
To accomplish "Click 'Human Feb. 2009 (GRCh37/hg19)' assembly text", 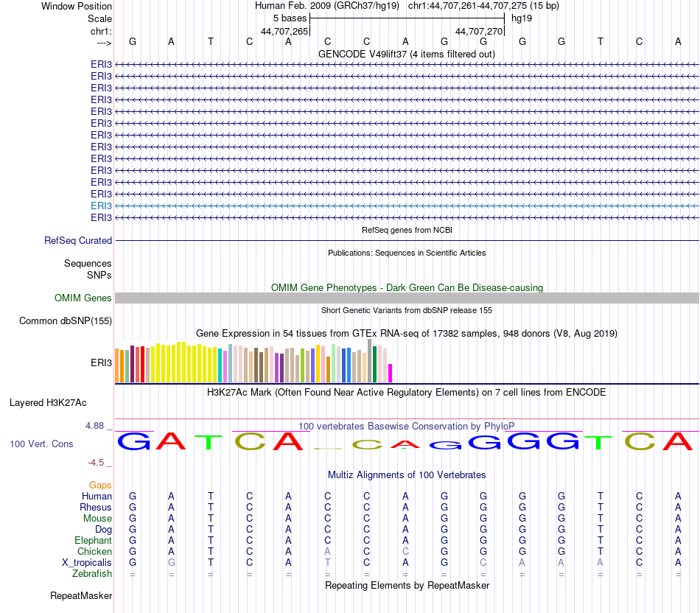I will [x=329, y=6].
